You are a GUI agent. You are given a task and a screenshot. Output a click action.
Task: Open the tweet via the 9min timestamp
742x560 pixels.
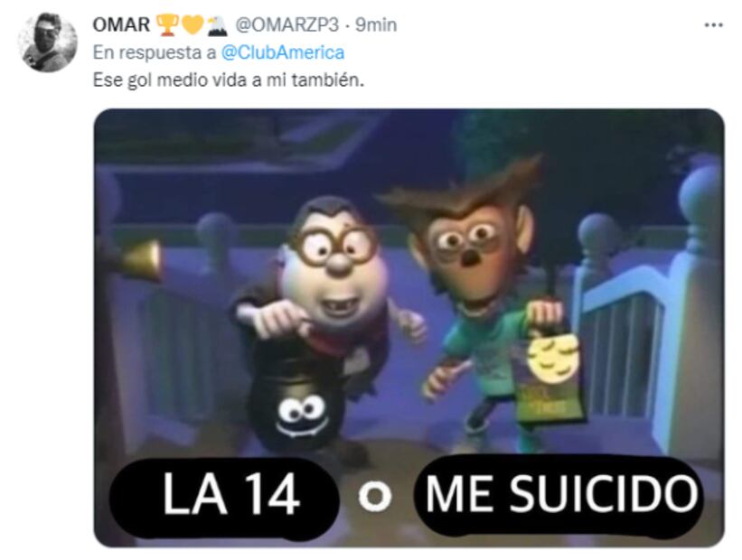376,24
